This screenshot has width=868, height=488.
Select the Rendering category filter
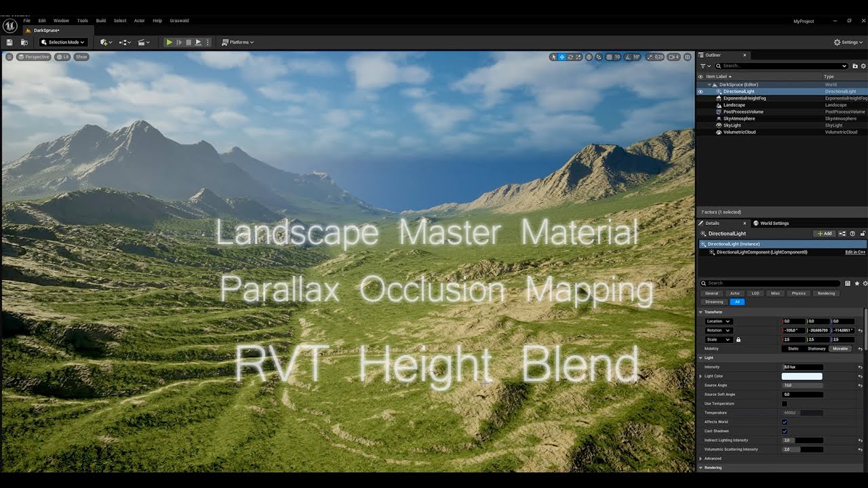(826, 293)
